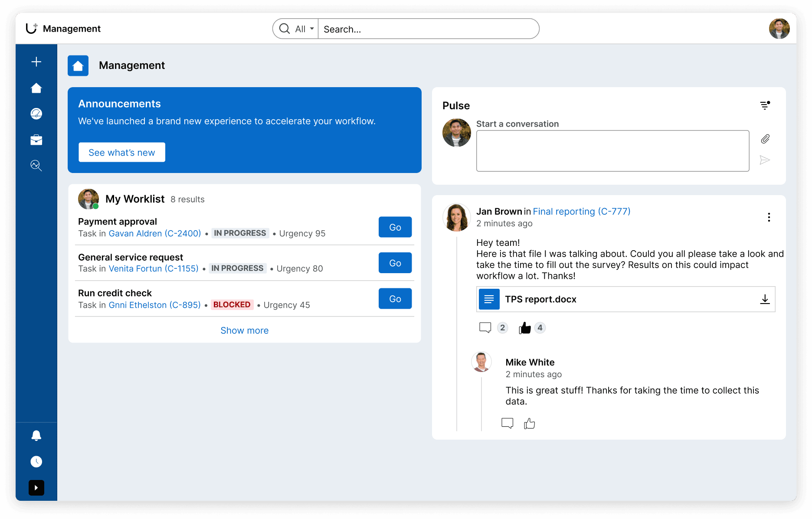Click the Payment approval task title
Screen dimensions: 812x519
tap(118, 222)
